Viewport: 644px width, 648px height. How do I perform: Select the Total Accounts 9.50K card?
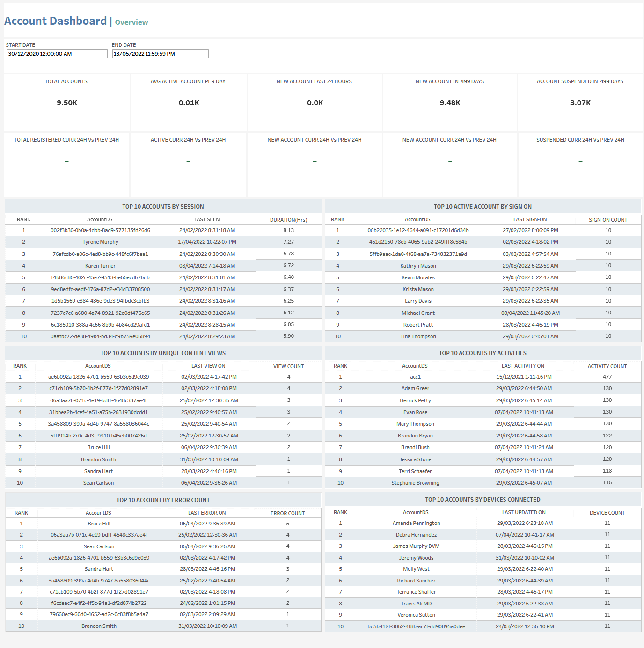[67, 102]
